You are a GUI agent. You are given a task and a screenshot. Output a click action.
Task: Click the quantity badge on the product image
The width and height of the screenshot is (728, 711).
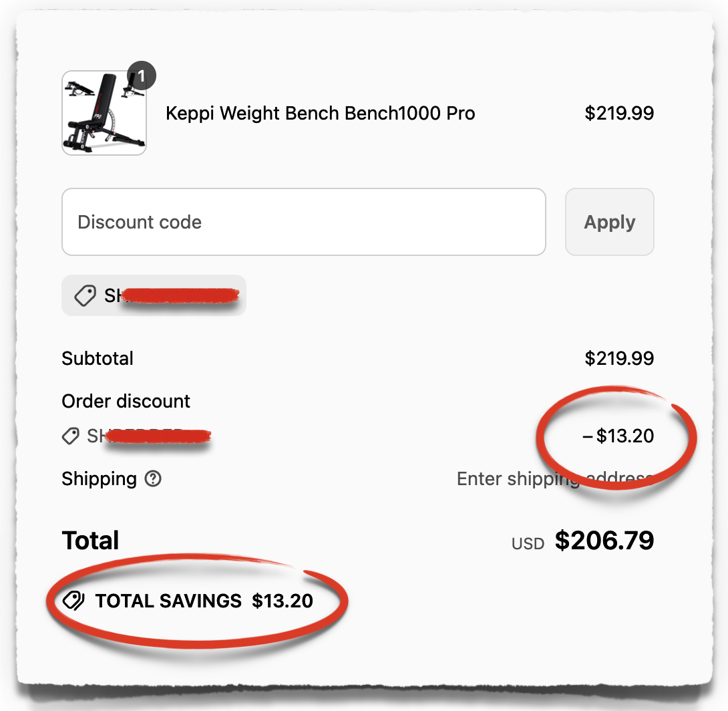pyautogui.click(x=141, y=76)
